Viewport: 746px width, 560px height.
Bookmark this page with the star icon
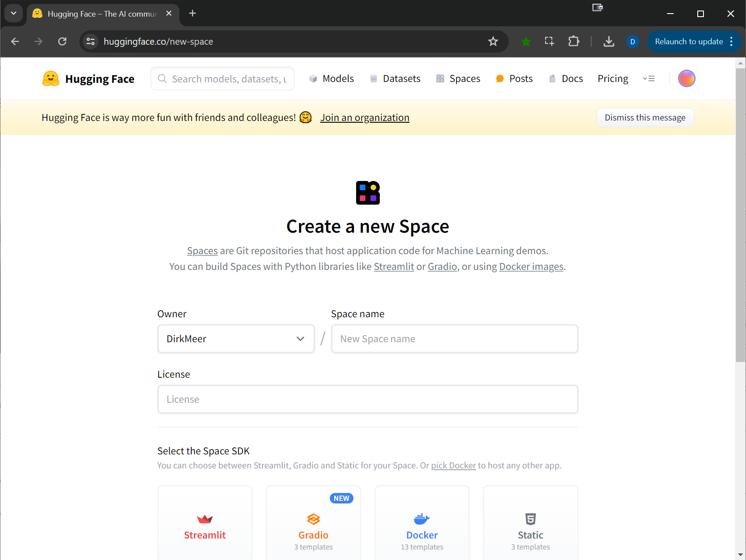493,42
